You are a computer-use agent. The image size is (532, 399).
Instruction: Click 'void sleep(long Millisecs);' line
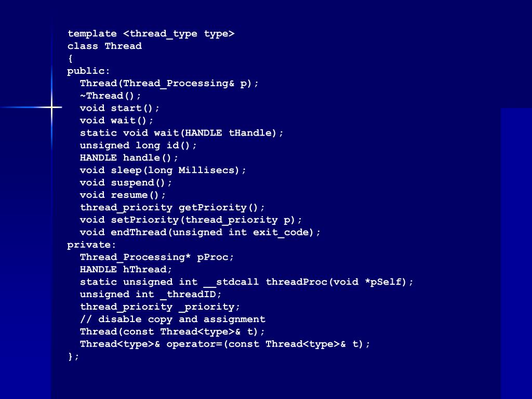pyautogui.click(x=163, y=170)
